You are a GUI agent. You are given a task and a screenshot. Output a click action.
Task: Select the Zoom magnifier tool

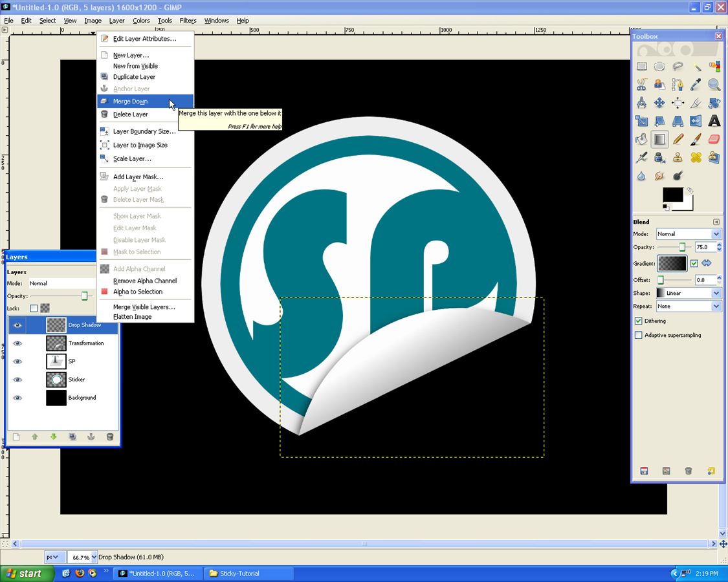pyautogui.click(x=714, y=85)
